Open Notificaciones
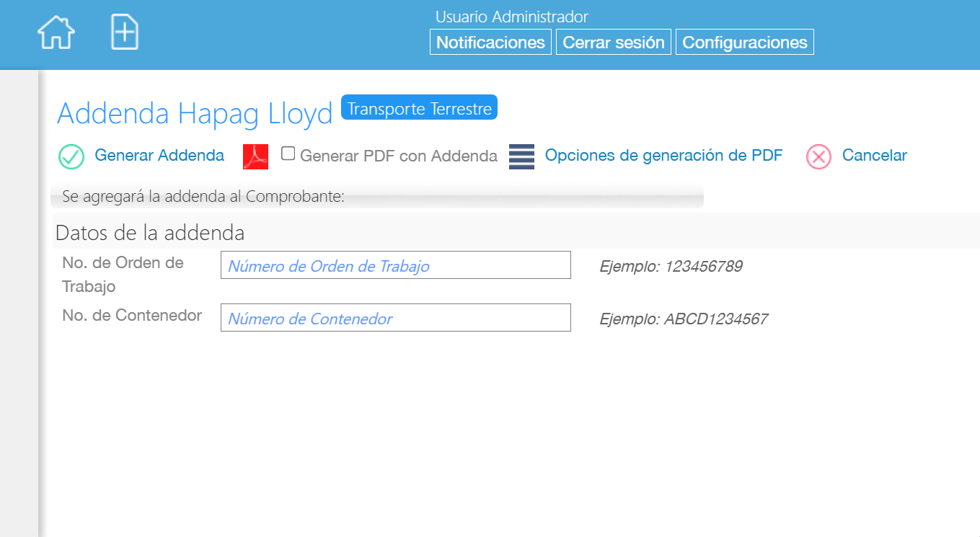The width and height of the screenshot is (980, 537). pos(490,42)
